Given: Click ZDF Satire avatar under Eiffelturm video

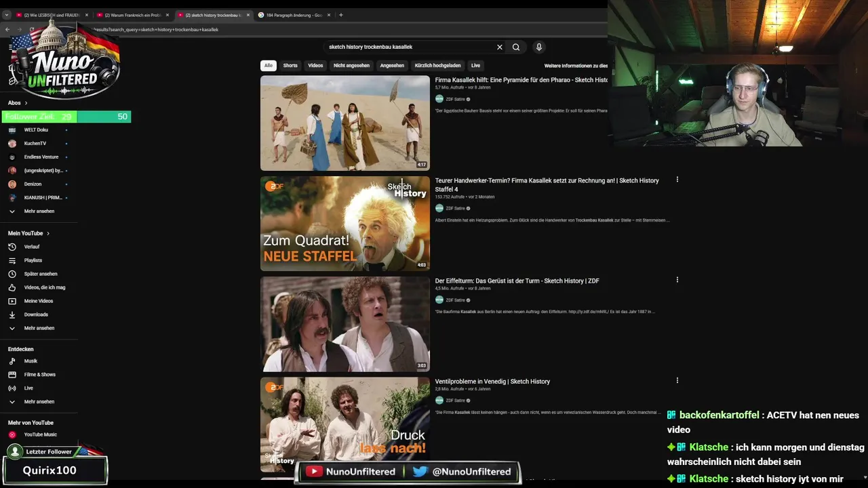Looking at the screenshot, I should coord(439,300).
